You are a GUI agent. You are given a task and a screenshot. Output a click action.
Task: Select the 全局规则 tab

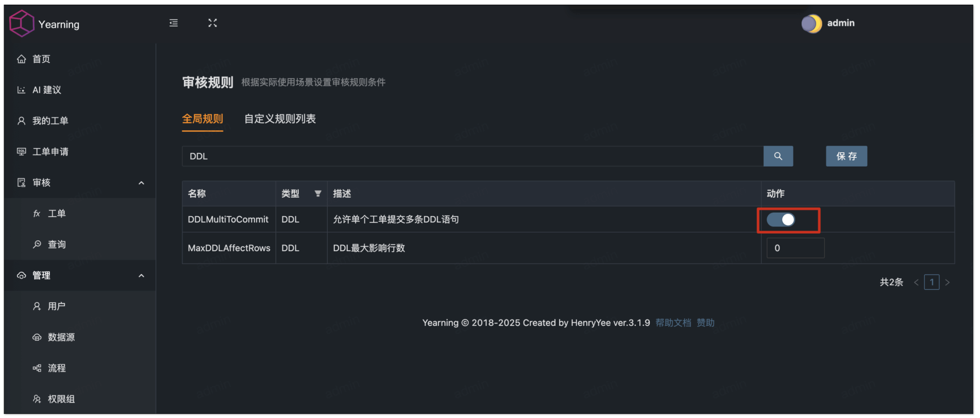[x=202, y=119]
